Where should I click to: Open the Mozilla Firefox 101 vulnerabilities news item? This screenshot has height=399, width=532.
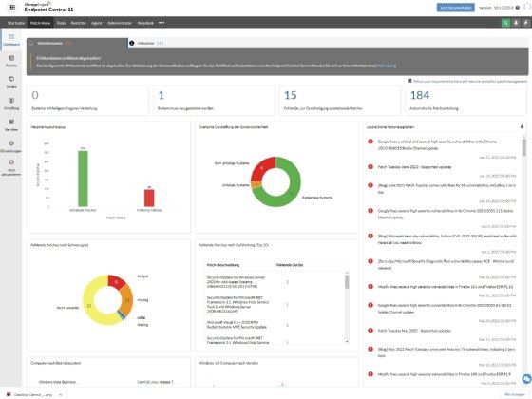coord(446,287)
